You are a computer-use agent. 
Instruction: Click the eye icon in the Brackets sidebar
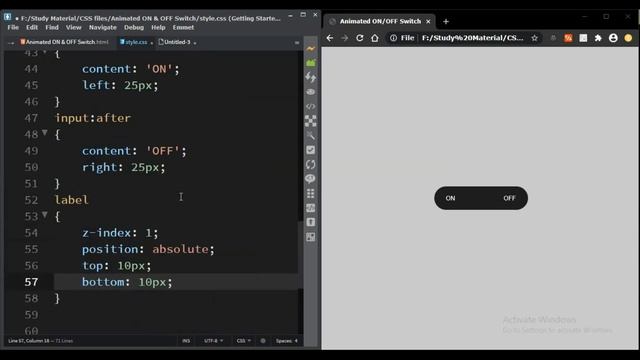[x=311, y=92]
